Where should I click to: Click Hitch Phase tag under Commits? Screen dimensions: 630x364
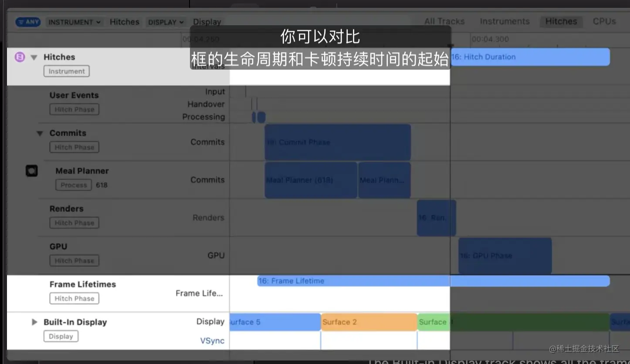tap(75, 147)
